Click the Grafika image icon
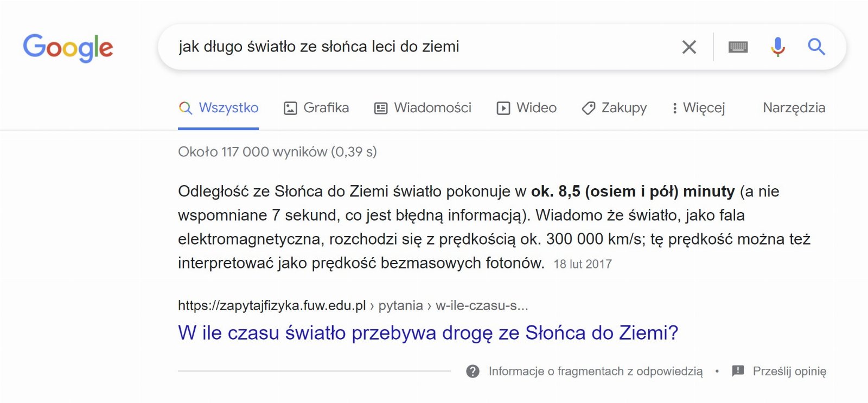This screenshot has width=868, height=403. [x=290, y=108]
